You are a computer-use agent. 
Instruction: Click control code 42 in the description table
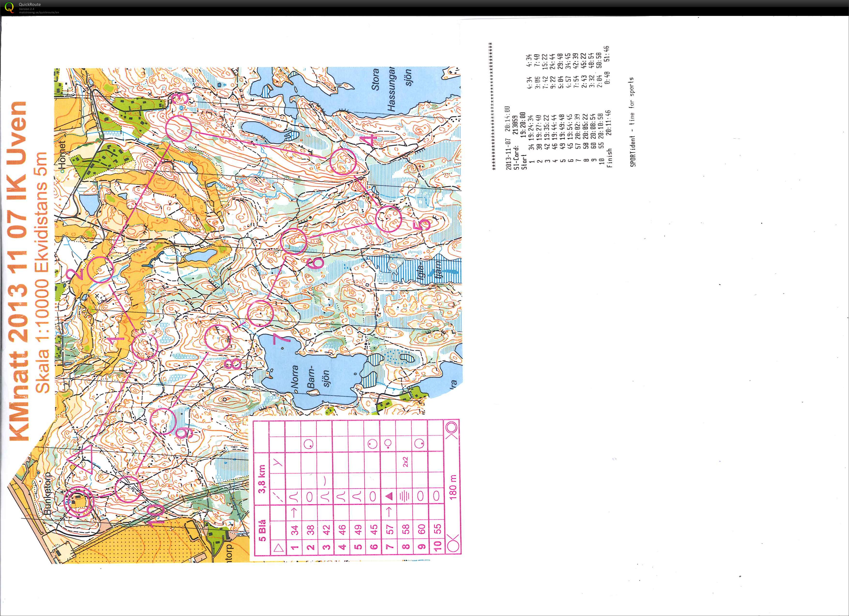327,530
